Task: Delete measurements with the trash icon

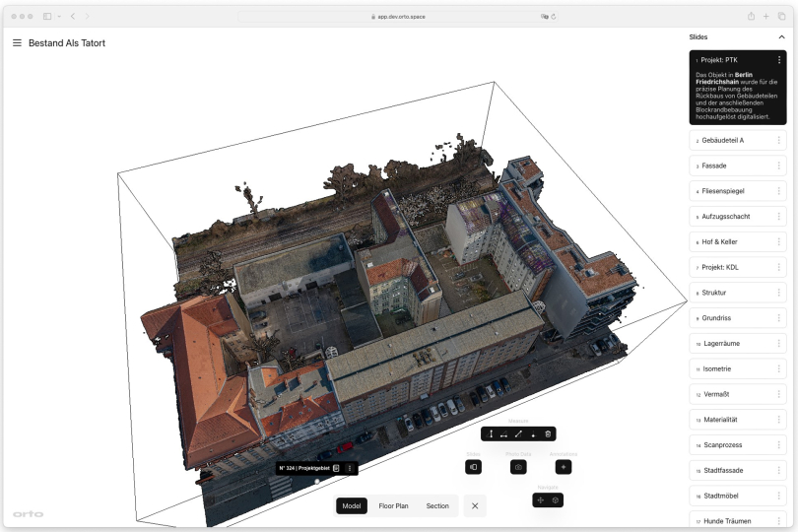Action: pos(548,433)
